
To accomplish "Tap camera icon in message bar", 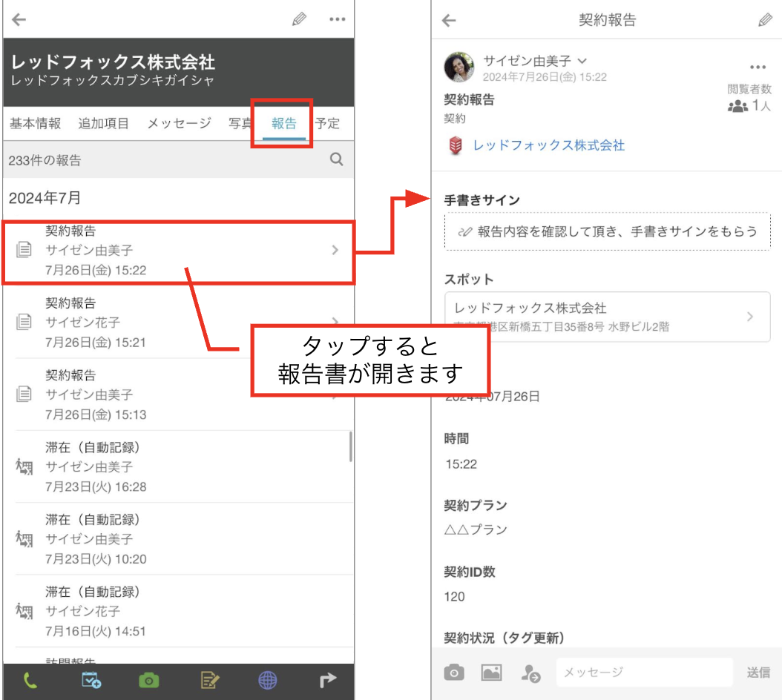I will [x=454, y=673].
